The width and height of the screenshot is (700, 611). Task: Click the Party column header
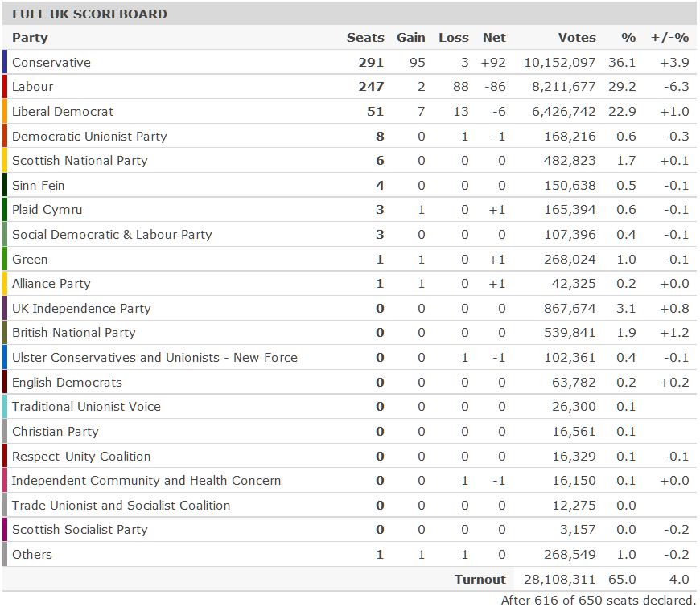coord(30,38)
